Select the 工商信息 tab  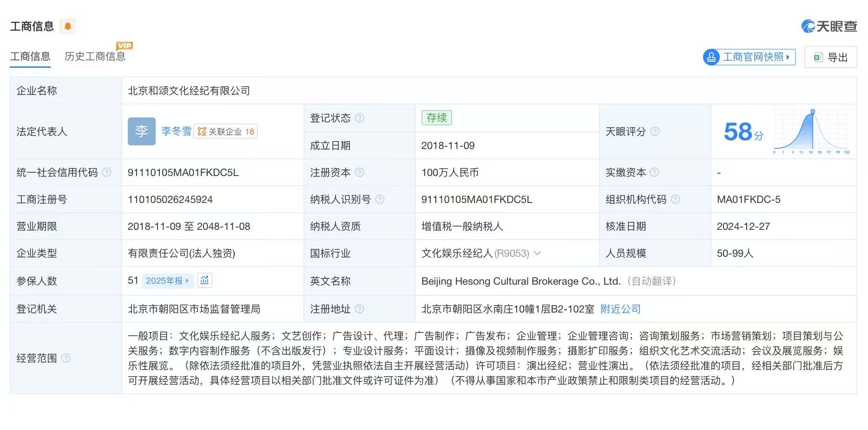(30, 57)
